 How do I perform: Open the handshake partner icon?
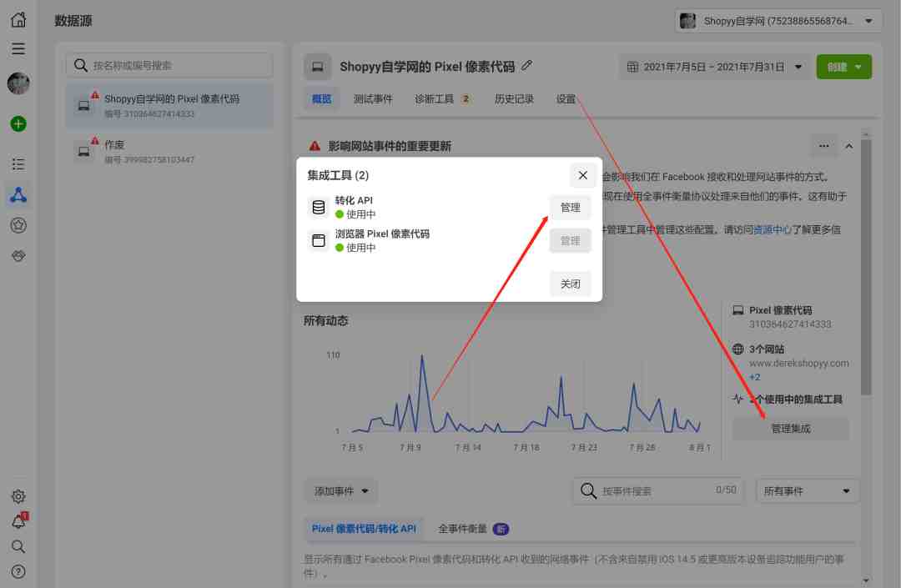click(x=18, y=256)
